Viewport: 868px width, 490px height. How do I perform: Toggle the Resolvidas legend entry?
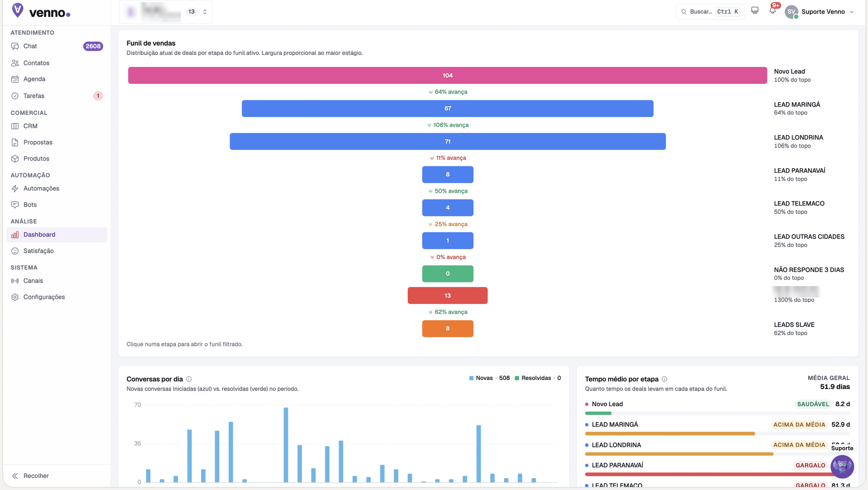point(538,378)
